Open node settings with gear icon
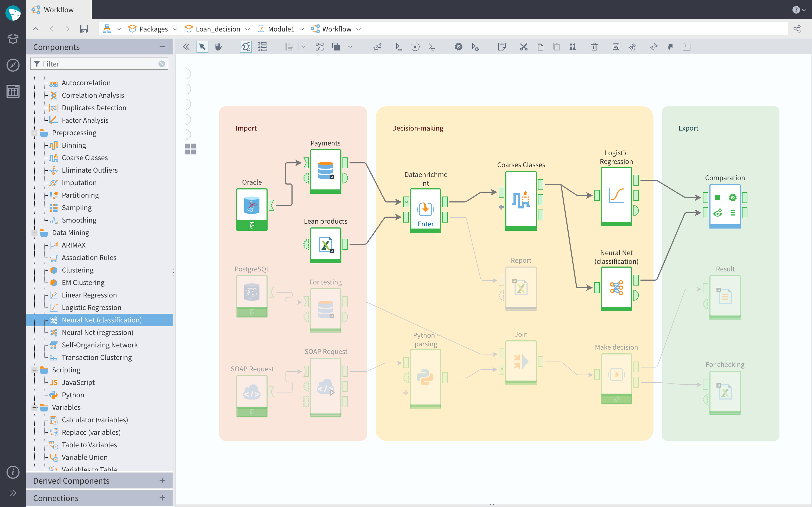The width and height of the screenshot is (812, 507). pos(458,47)
